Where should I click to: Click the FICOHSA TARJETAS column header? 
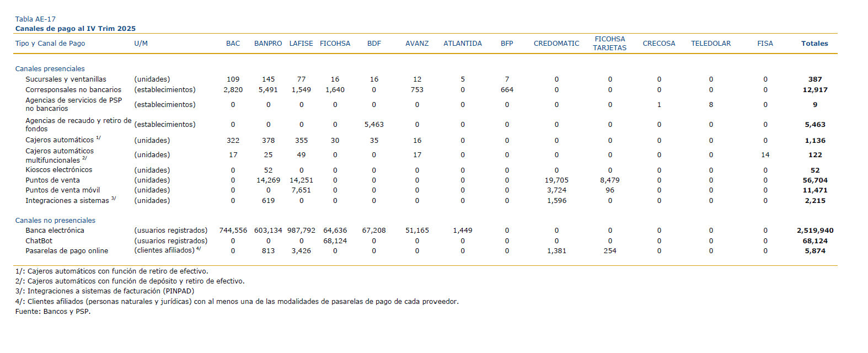click(609, 44)
